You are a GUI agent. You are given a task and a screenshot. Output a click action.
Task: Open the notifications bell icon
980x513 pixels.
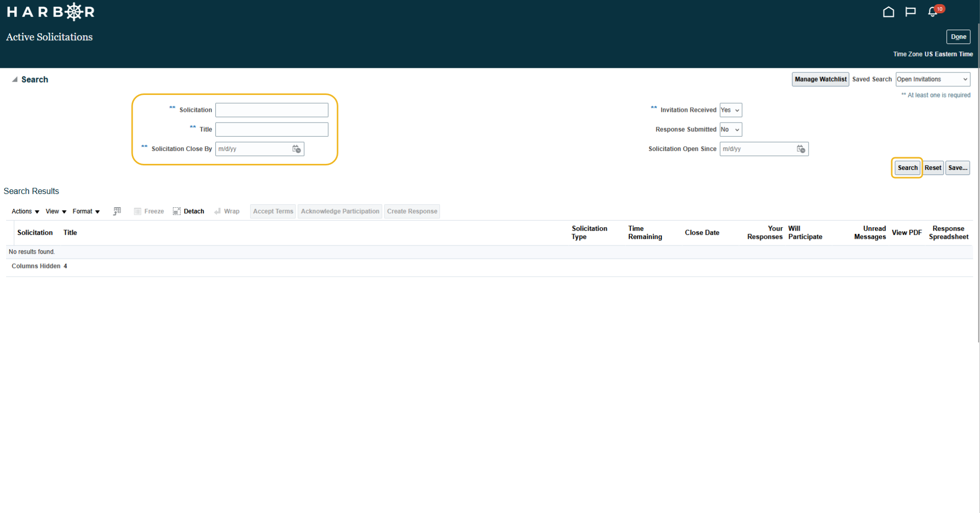click(x=933, y=12)
